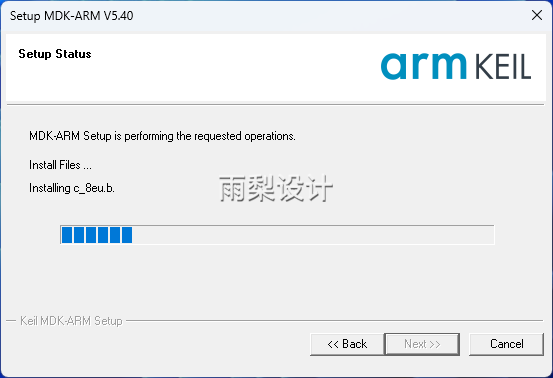Click the 'Installing c_8eu.b.' file label

click(72, 188)
